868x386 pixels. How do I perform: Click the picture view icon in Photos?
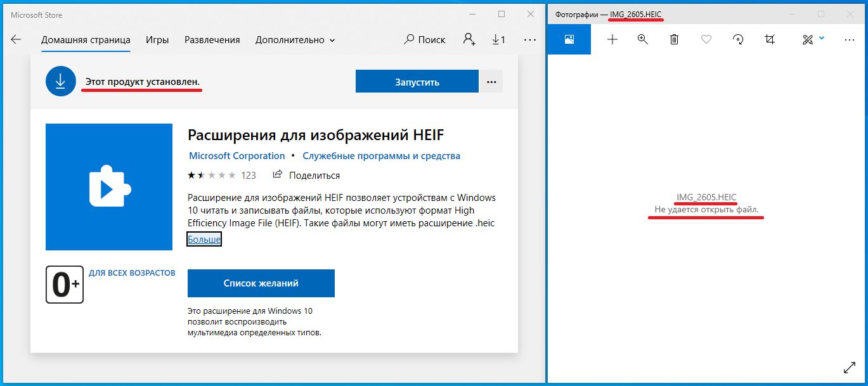point(569,39)
